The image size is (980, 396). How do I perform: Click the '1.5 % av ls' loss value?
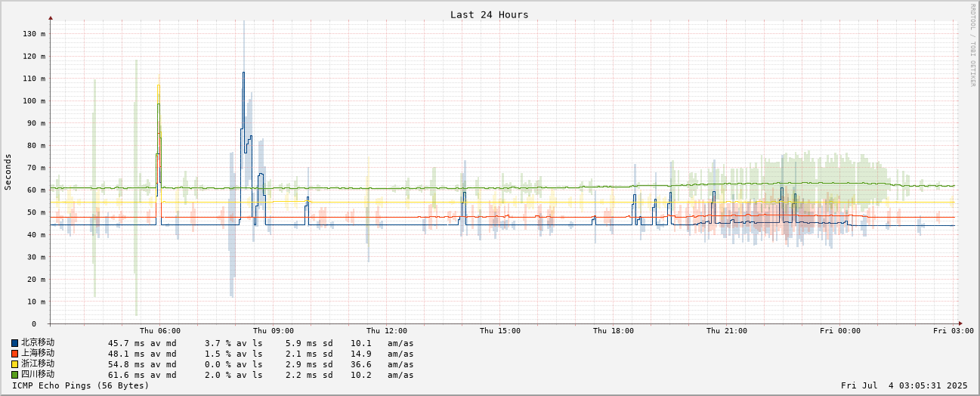click(233, 354)
